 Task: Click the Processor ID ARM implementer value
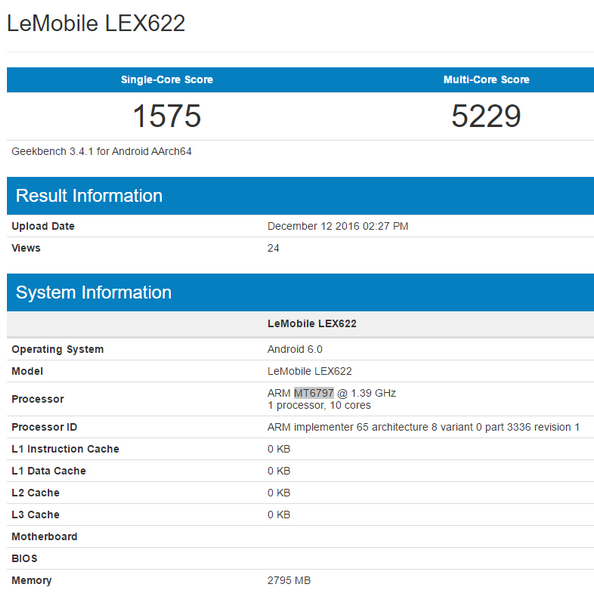click(423, 427)
